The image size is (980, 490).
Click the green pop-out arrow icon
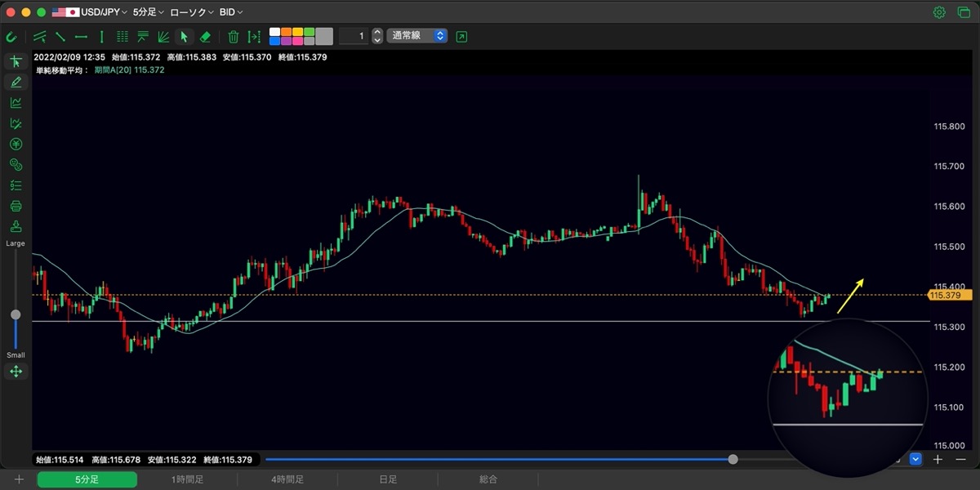(x=462, y=37)
